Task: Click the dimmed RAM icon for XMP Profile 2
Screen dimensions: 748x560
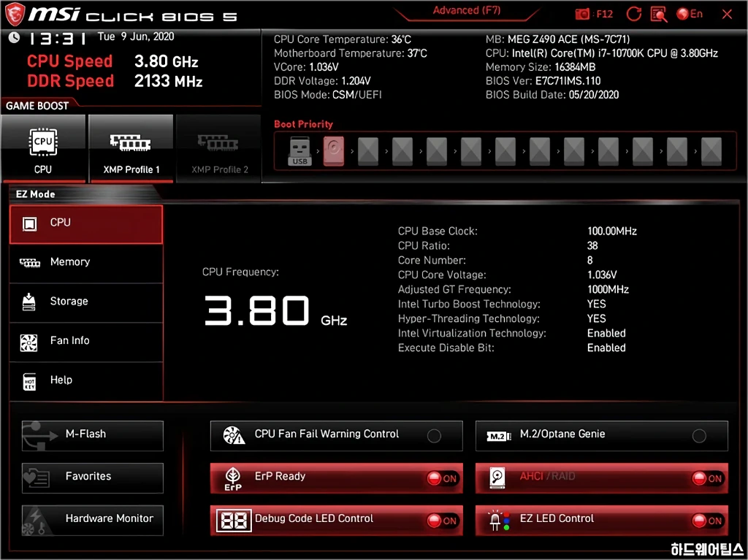Action: click(x=218, y=142)
